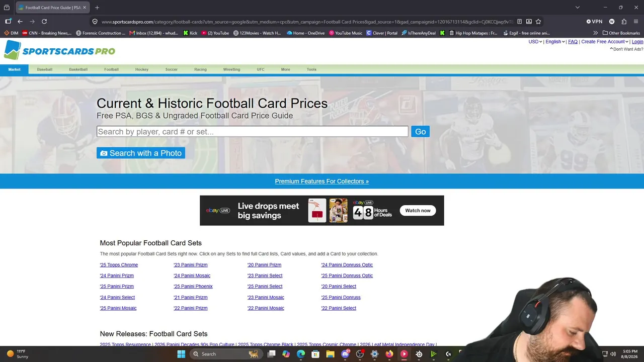Image resolution: width=644 pixels, height=362 pixels.
Task: Expand the Create Free Account dropdown
Action: (605, 42)
